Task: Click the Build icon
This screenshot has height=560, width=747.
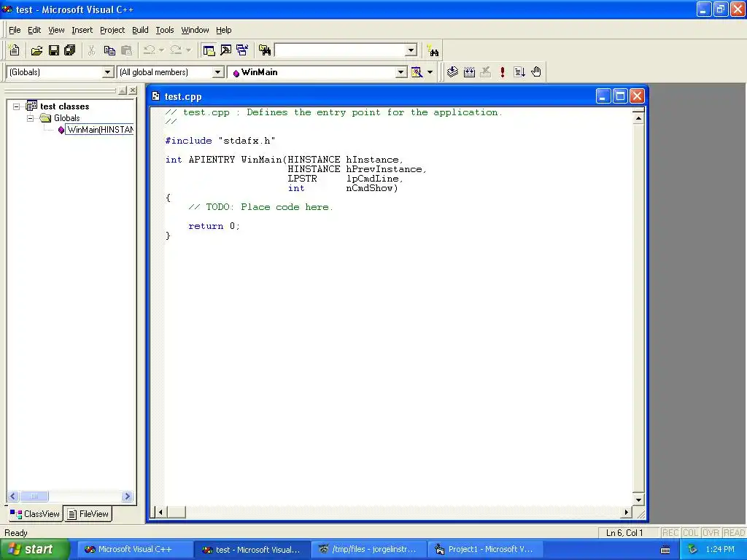Action: 469,72
